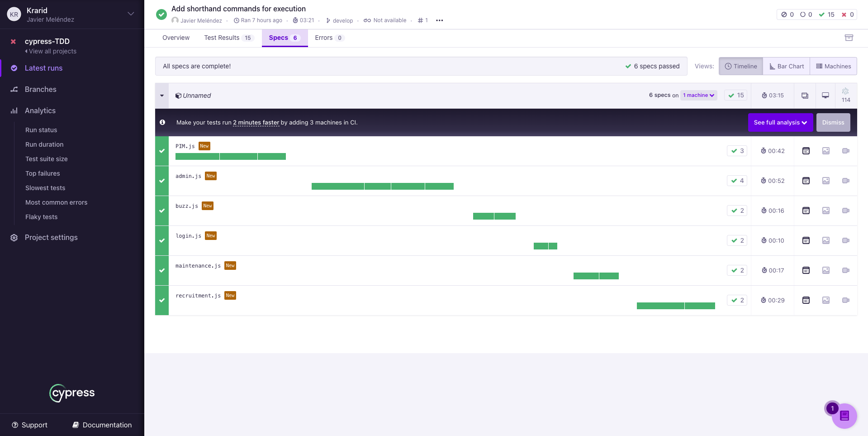The width and height of the screenshot is (868, 436).
Task: Dismiss the faster tests banner
Action: [833, 123]
